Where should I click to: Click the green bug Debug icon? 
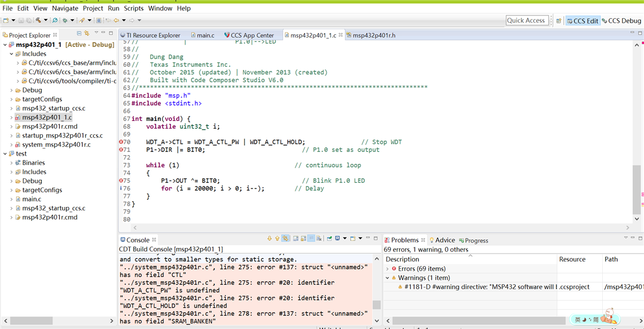65,20
